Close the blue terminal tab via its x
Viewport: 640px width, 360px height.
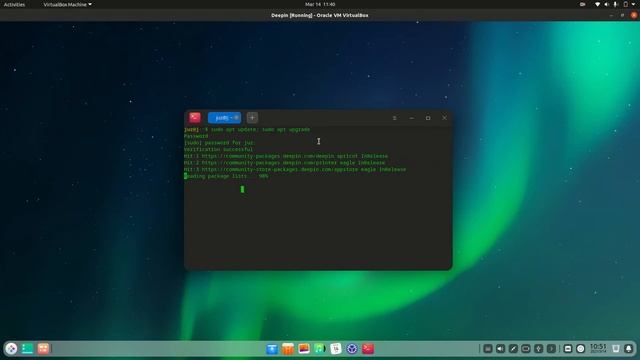(x=236, y=118)
